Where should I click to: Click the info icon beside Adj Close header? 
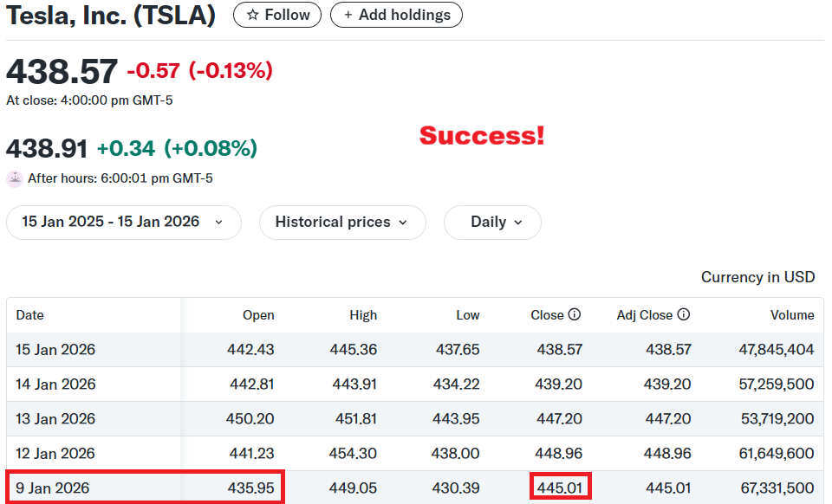click(x=684, y=315)
